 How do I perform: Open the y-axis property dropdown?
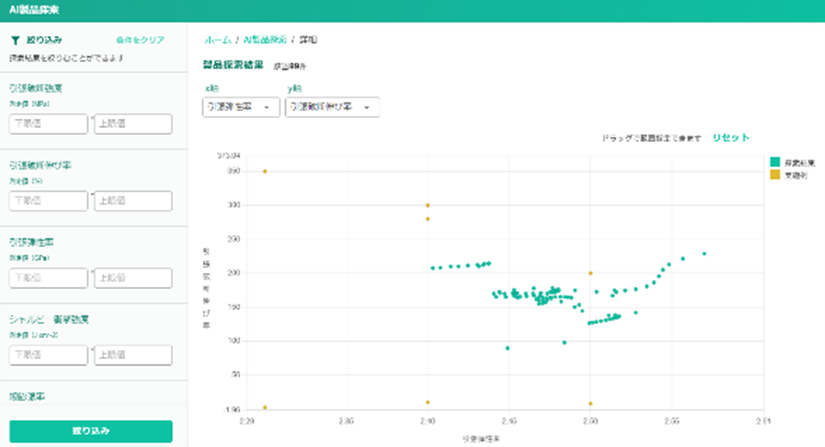point(331,107)
